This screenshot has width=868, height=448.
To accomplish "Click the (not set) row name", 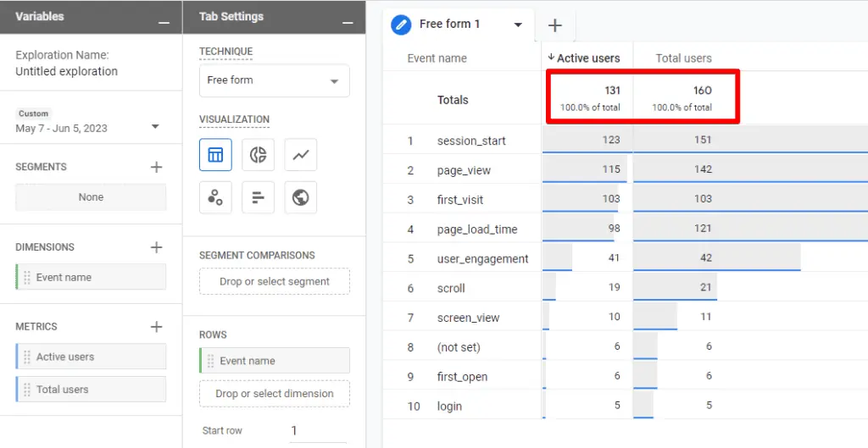I will pyautogui.click(x=459, y=347).
